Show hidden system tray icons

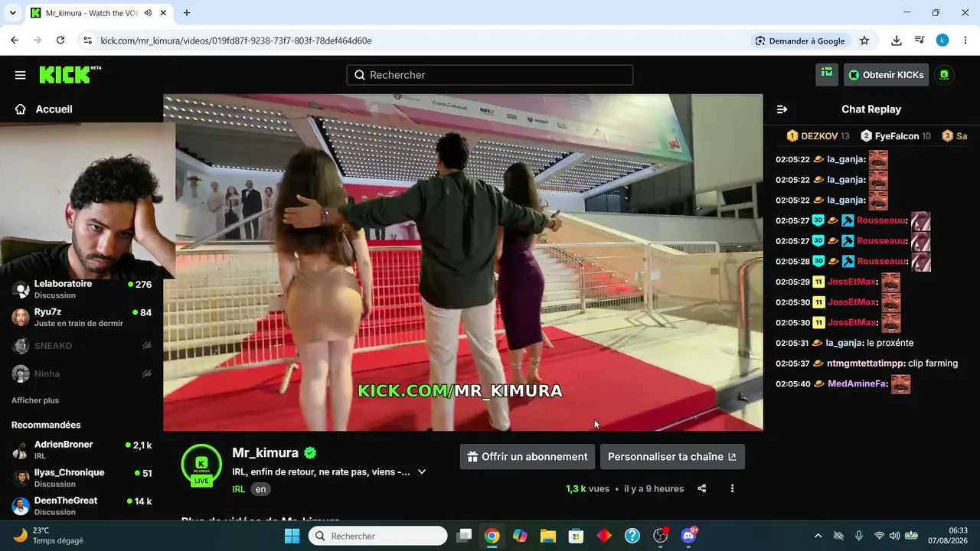pyautogui.click(x=818, y=536)
